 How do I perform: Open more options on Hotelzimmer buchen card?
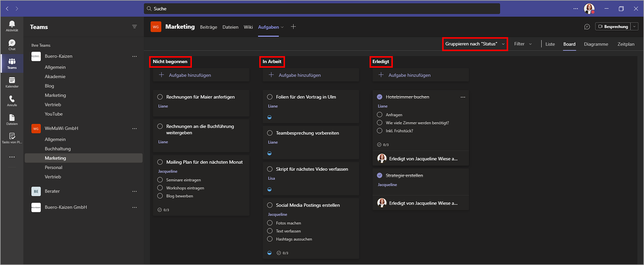tap(463, 97)
